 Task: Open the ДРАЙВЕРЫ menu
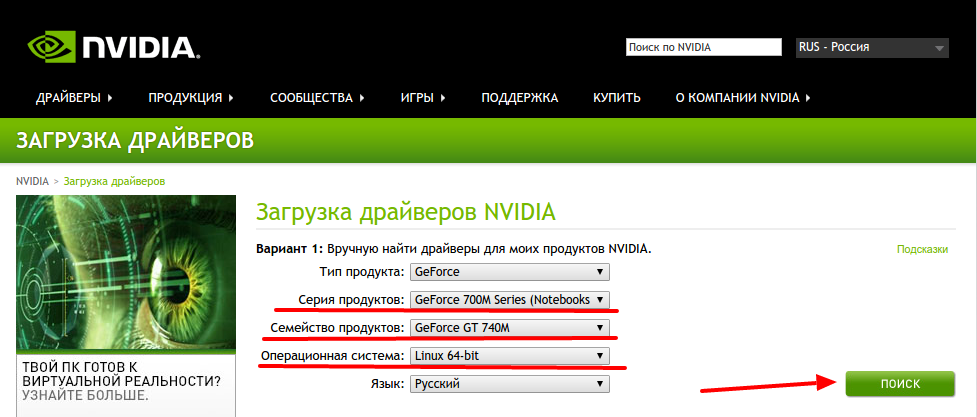tap(74, 98)
